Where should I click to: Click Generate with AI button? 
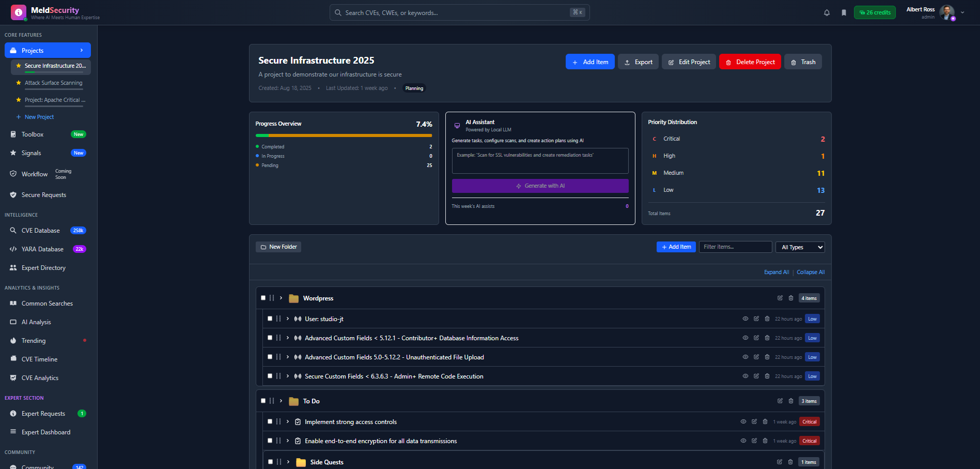click(540, 186)
